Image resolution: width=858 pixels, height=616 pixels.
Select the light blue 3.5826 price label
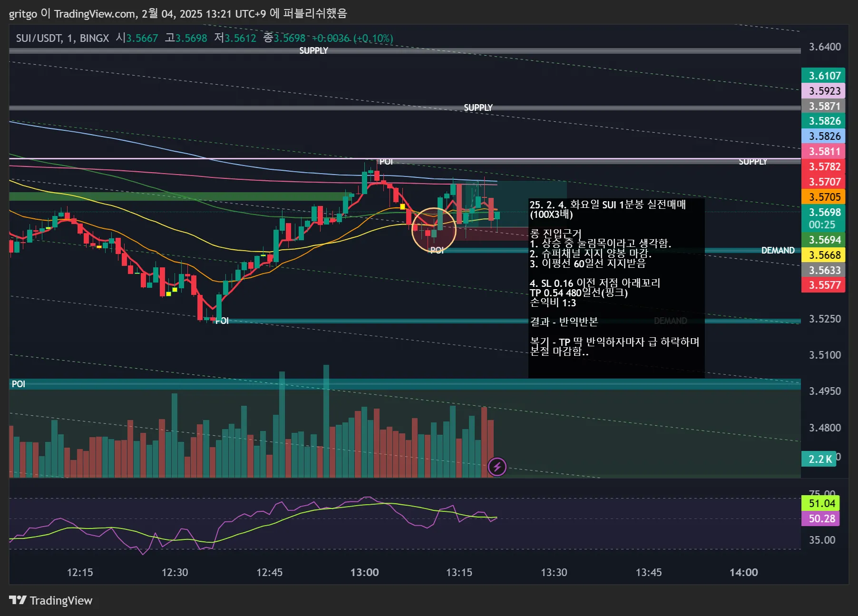coord(823,136)
